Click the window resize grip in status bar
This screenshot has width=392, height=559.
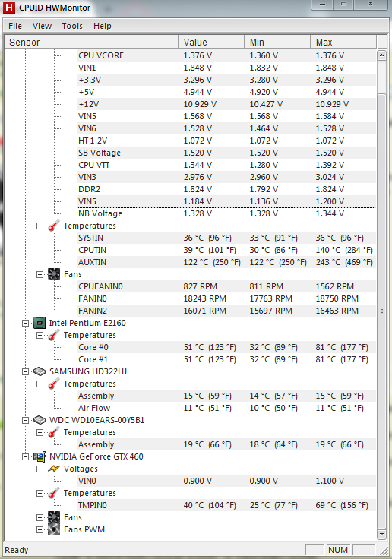pos(384,551)
